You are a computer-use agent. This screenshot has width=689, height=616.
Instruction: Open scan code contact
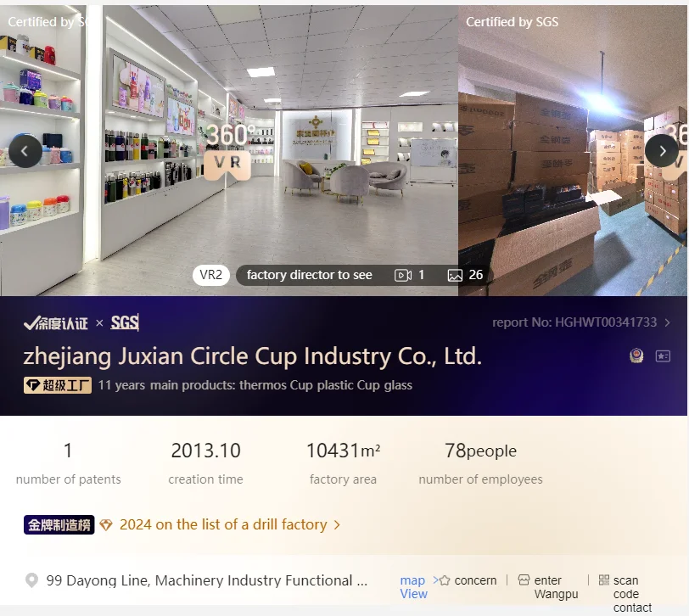(x=632, y=594)
